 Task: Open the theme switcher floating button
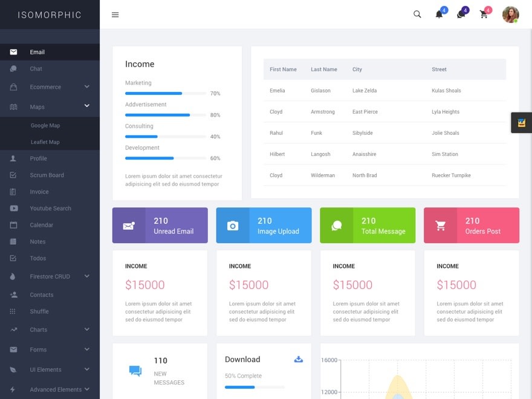point(521,123)
